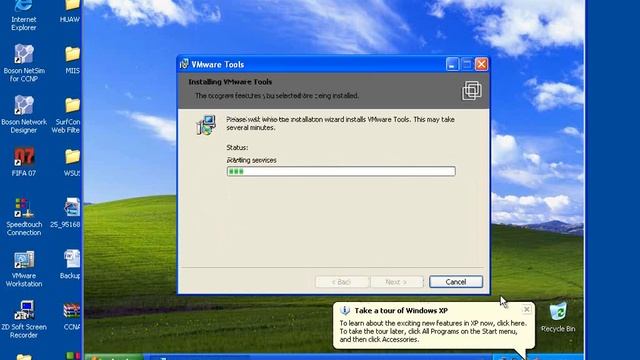This screenshot has width=640, height=360.
Task: Click the VMware logo in installer header
Action: pyautogui.click(x=471, y=90)
